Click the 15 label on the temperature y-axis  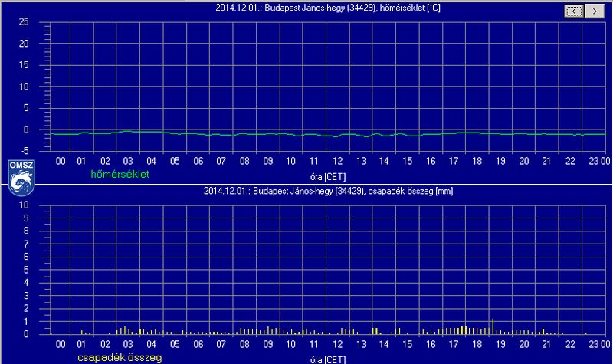[x=24, y=65]
